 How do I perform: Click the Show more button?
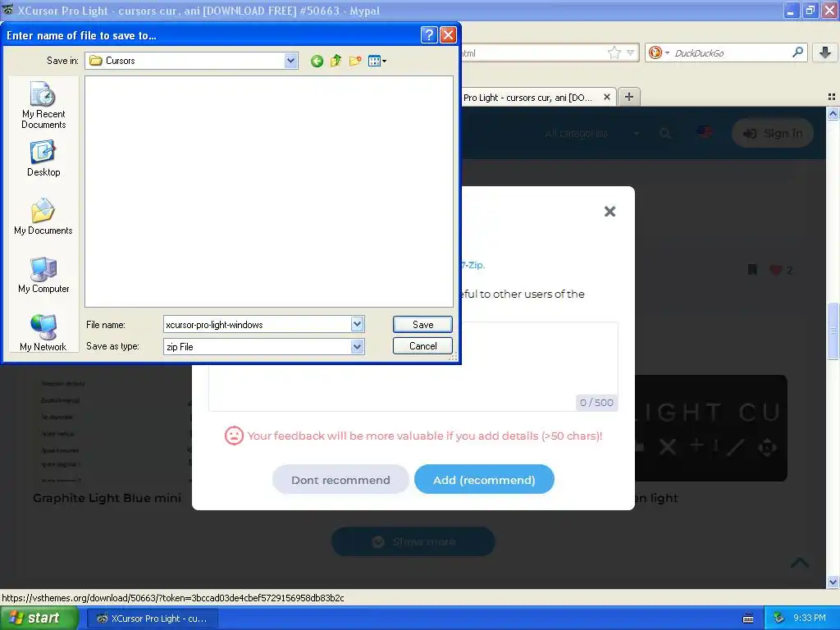coord(413,541)
